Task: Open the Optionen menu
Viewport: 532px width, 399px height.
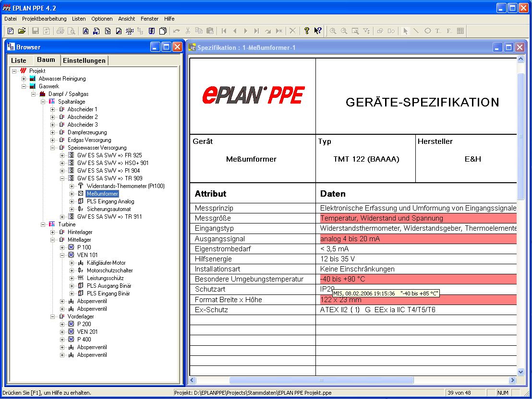Action: click(102, 19)
